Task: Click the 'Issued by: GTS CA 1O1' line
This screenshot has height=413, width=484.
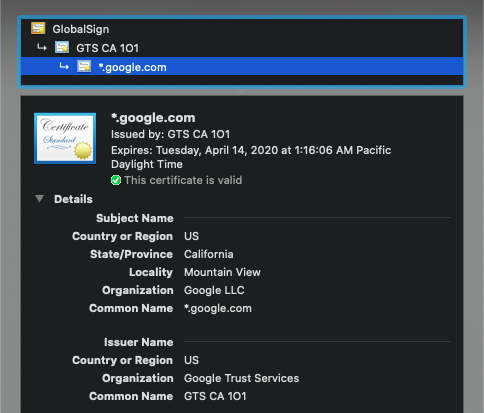Action: [x=170, y=134]
